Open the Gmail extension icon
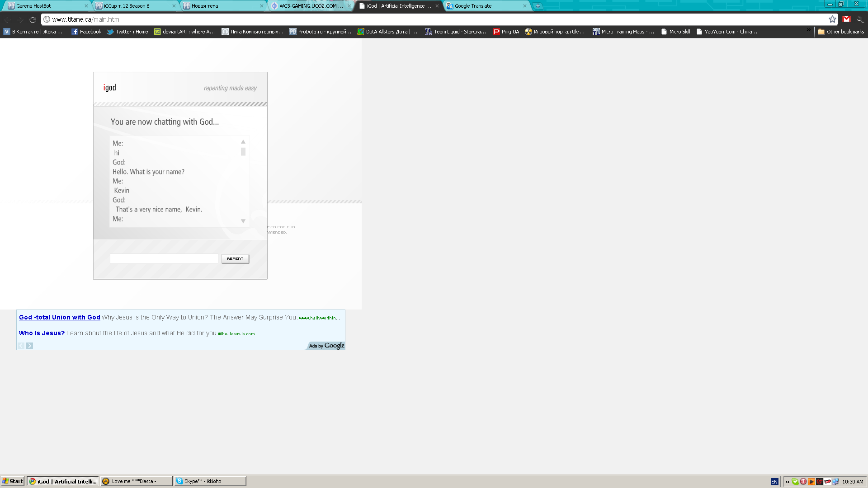The width and height of the screenshot is (868, 488). [847, 19]
